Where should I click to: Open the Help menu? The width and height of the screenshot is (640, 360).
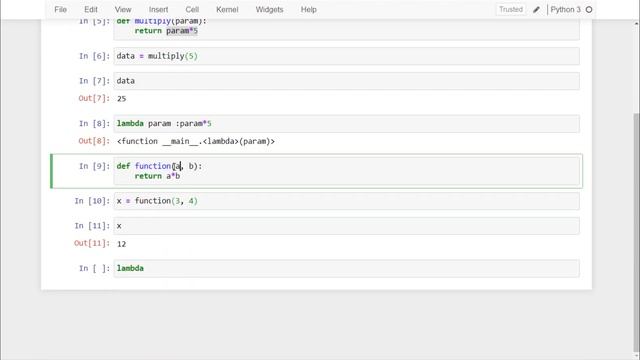pyautogui.click(x=309, y=9)
